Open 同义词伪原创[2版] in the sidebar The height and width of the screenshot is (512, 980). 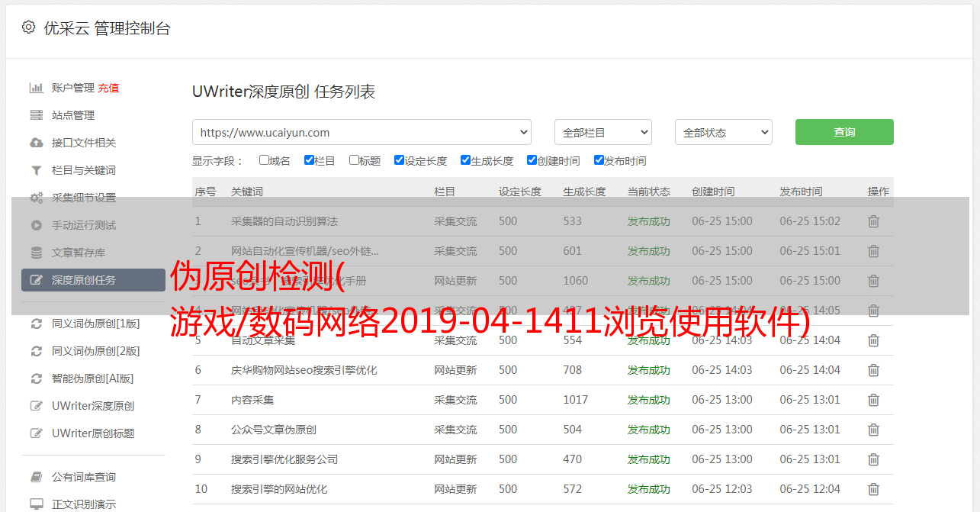tap(96, 351)
